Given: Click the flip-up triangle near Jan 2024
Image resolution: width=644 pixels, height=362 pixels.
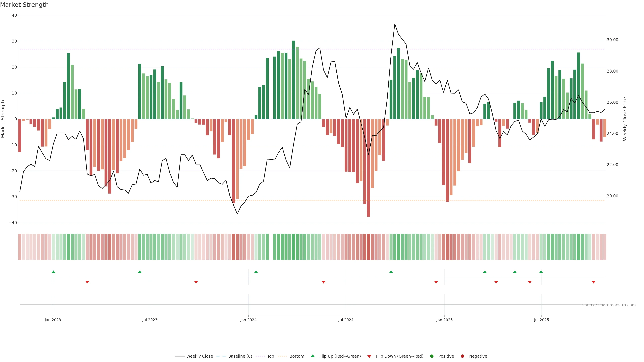Looking at the screenshot, I should [x=256, y=272].
